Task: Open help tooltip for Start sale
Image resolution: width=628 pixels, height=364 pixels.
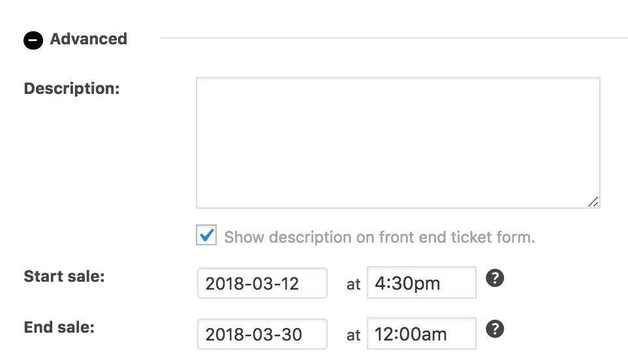Action: [x=495, y=279]
